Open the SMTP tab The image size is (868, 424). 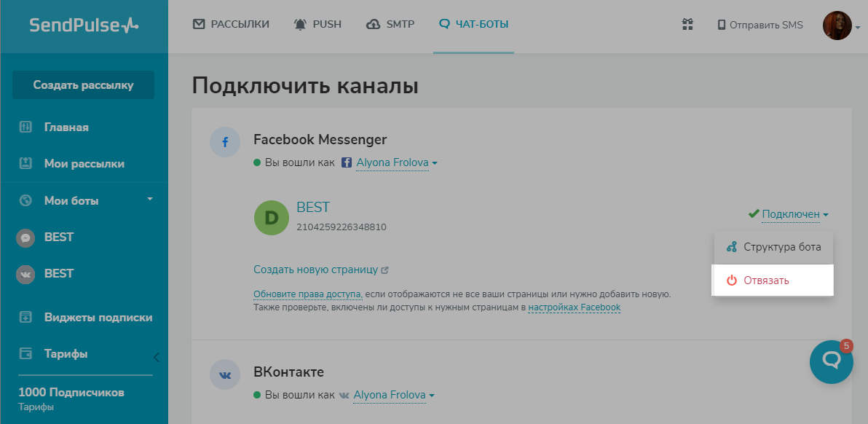[x=390, y=24]
